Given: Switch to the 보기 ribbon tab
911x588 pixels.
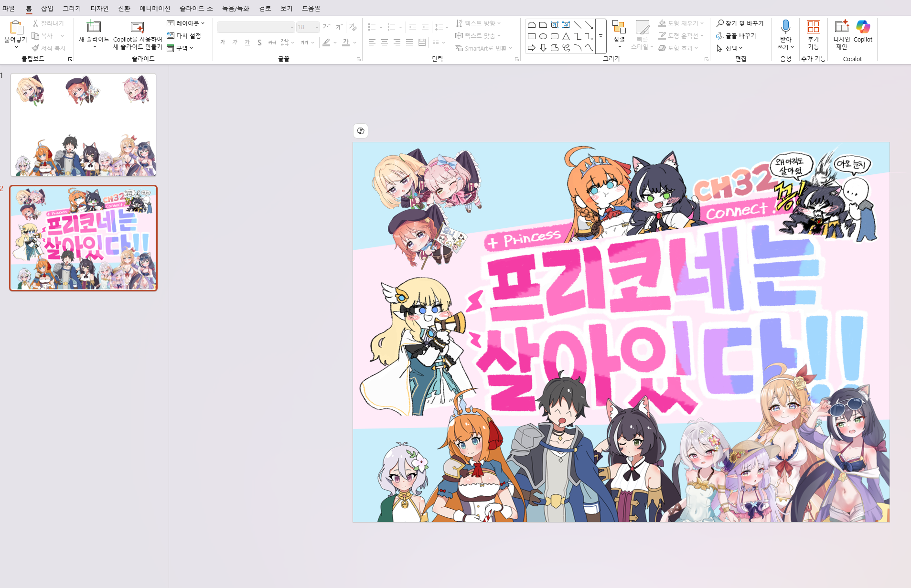Looking at the screenshot, I should coord(287,8).
